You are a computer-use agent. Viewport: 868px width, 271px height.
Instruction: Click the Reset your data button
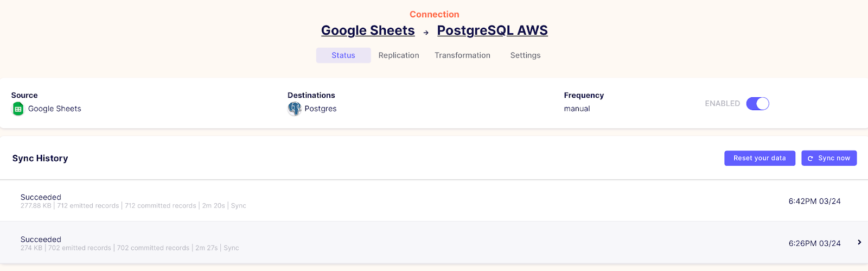(759, 158)
